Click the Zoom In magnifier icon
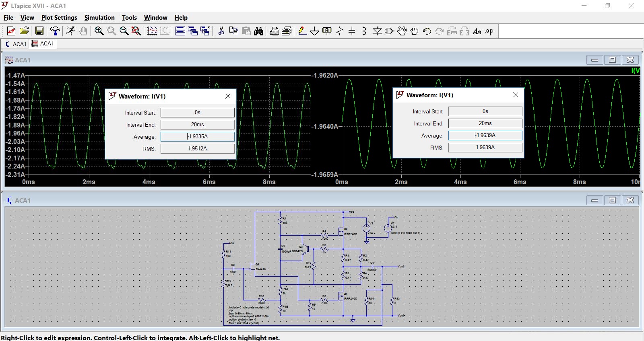The image size is (644, 341). [99, 31]
